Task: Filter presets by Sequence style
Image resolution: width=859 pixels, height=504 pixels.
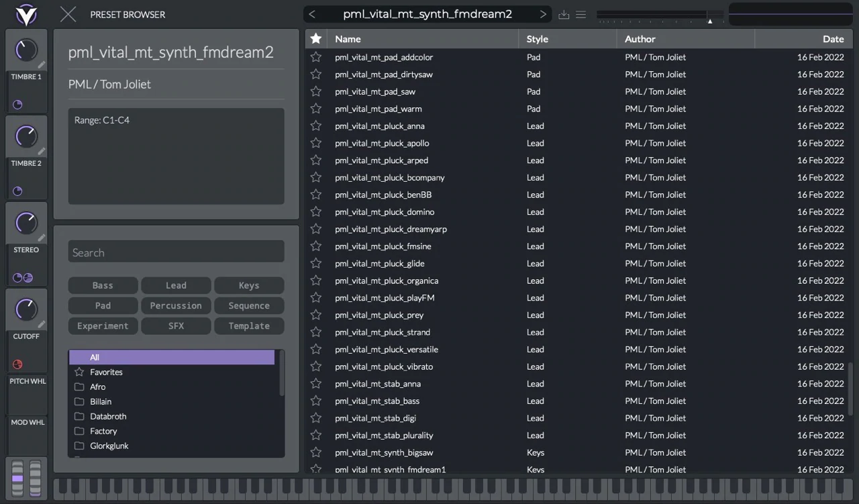Action: click(x=249, y=305)
